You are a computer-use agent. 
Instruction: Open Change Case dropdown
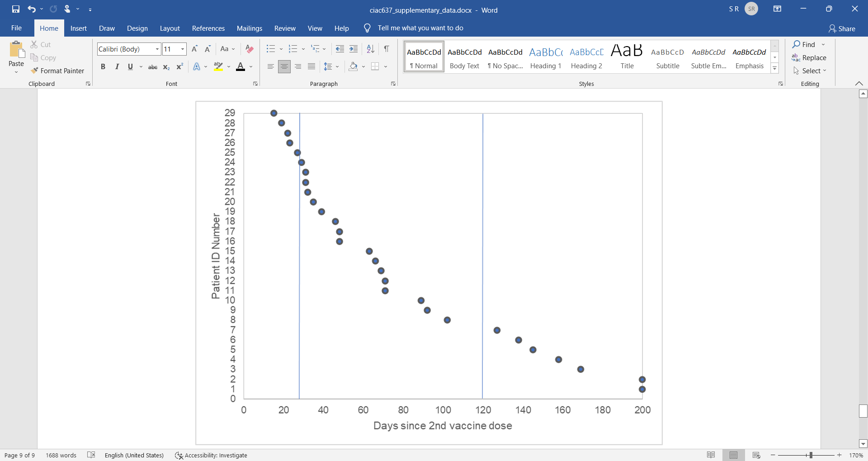[x=227, y=49]
